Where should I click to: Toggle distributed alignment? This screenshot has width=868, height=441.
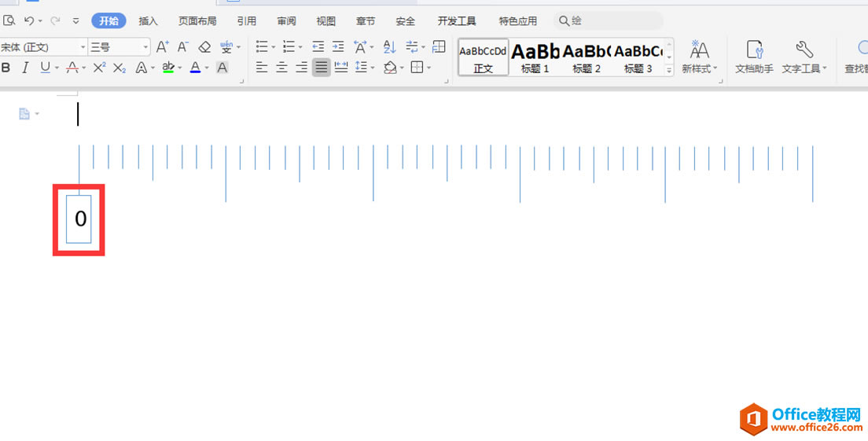pos(341,68)
